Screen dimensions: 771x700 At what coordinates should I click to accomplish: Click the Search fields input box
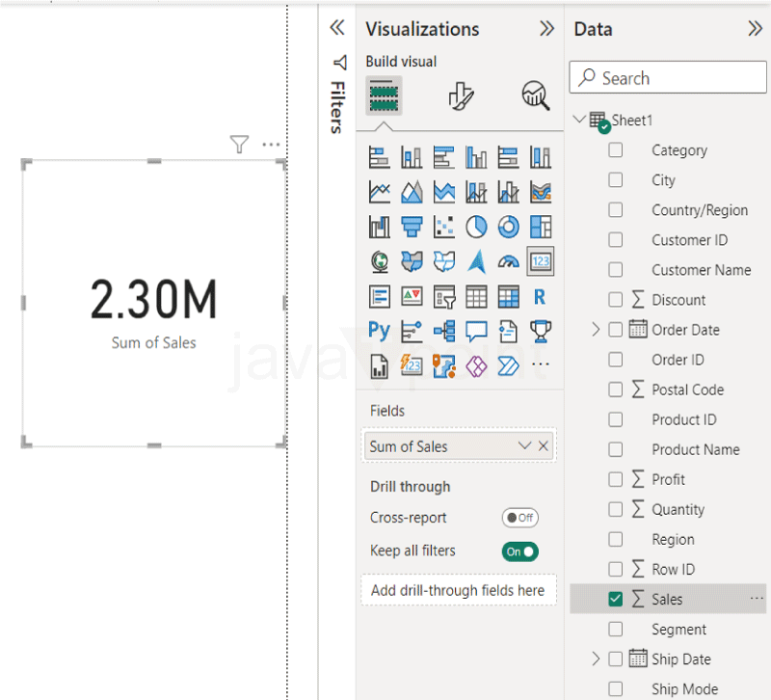tap(668, 77)
